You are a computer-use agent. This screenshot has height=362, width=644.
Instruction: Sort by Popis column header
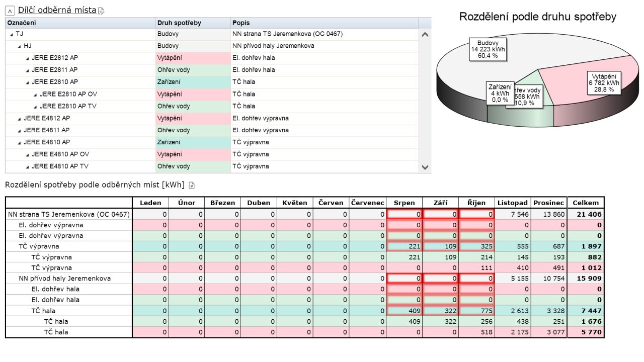click(325, 23)
